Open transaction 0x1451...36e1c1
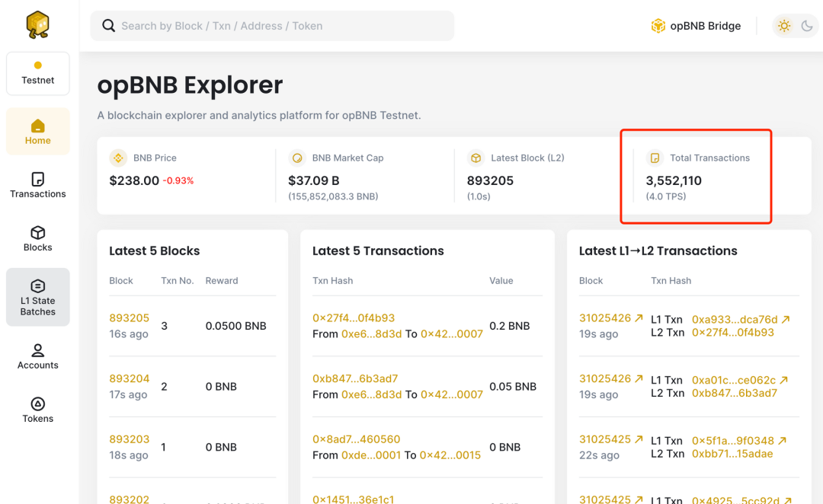 (353, 499)
